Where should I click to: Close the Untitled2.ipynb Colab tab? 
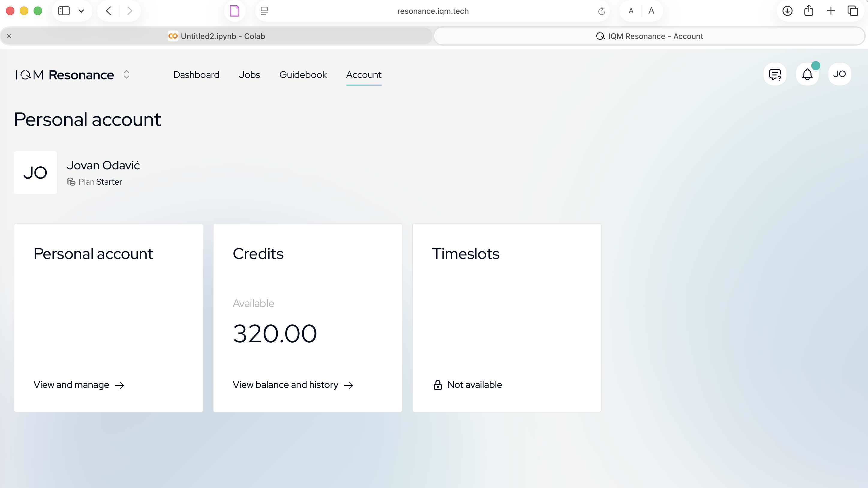click(9, 36)
